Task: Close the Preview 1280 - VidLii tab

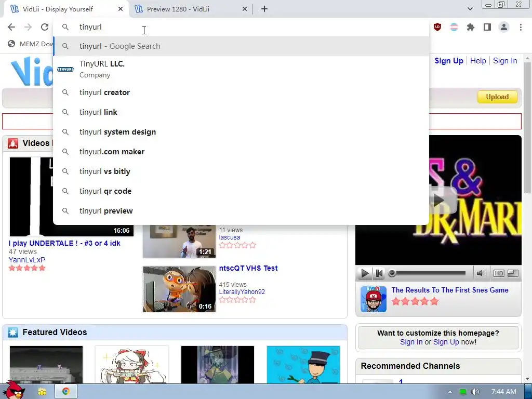Action: tap(245, 9)
